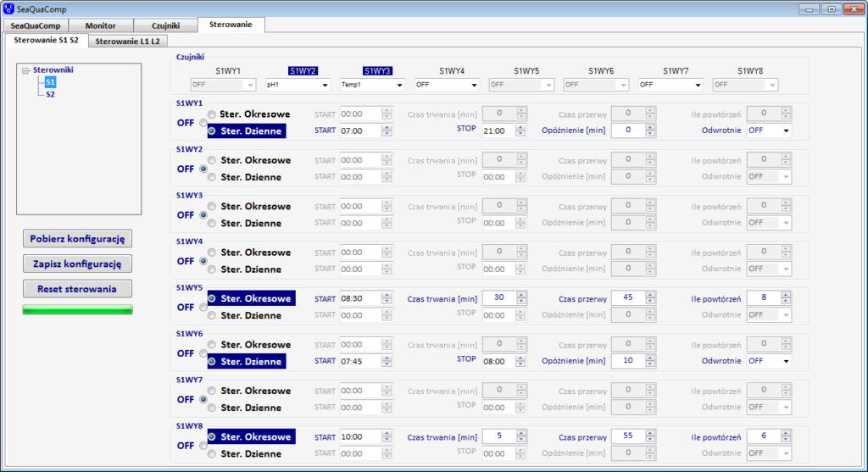Click the S1WY8 Czas trwania value field
This screenshot has width=868, height=472.
click(498, 436)
